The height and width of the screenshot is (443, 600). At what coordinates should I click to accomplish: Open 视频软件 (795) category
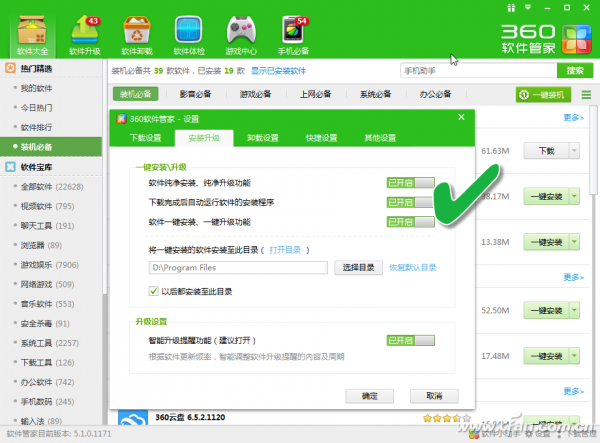click(47, 206)
